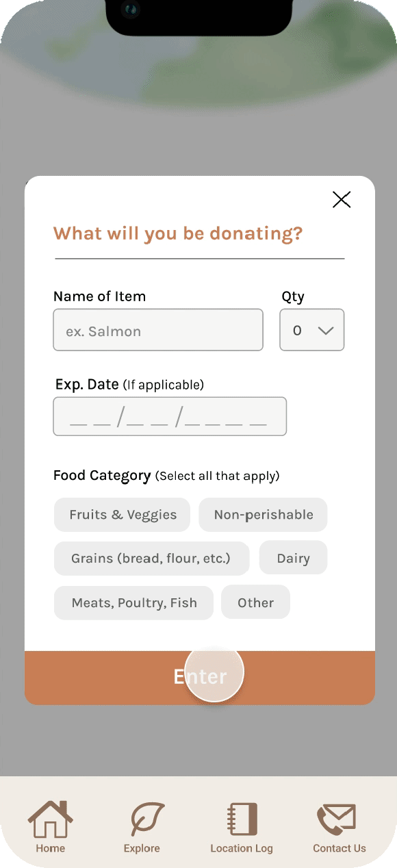
Task: Select the Other food category
Action: 256,602
